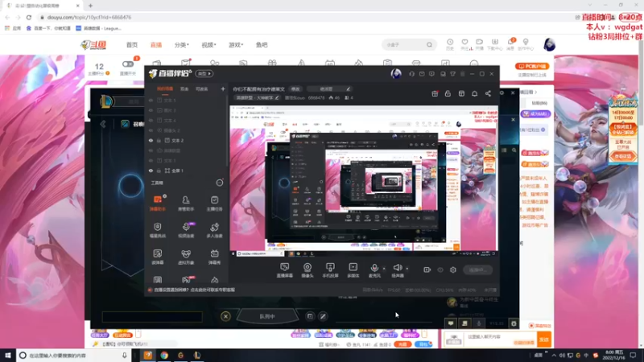Select the first scene tab in streaming app
The height and width of the screenshot is (362, 644).
[x=165, y=88]
